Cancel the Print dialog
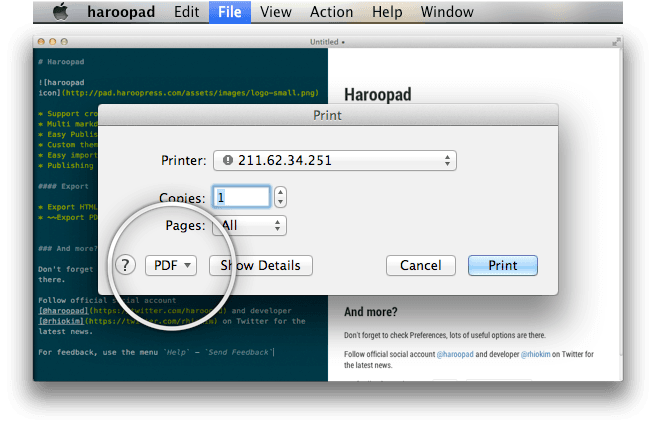The width and height of the screenshot is (656, 428). (x=420, y=265)
